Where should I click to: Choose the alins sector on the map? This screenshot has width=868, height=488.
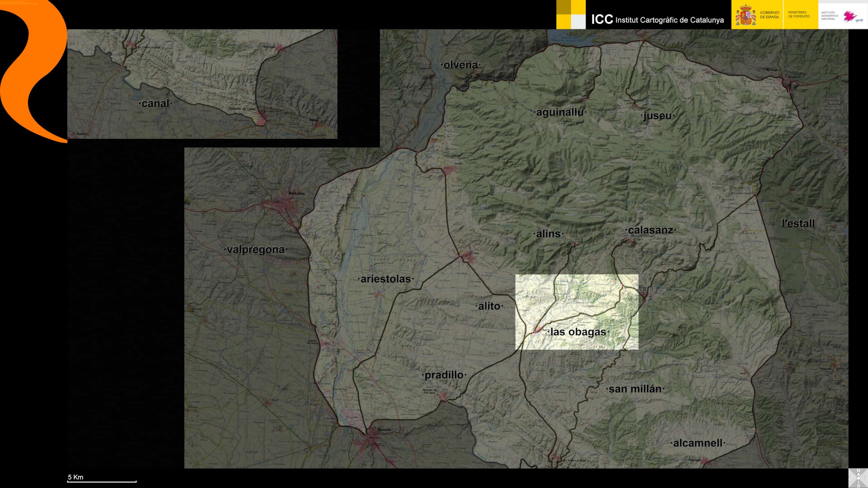[548, 234]
